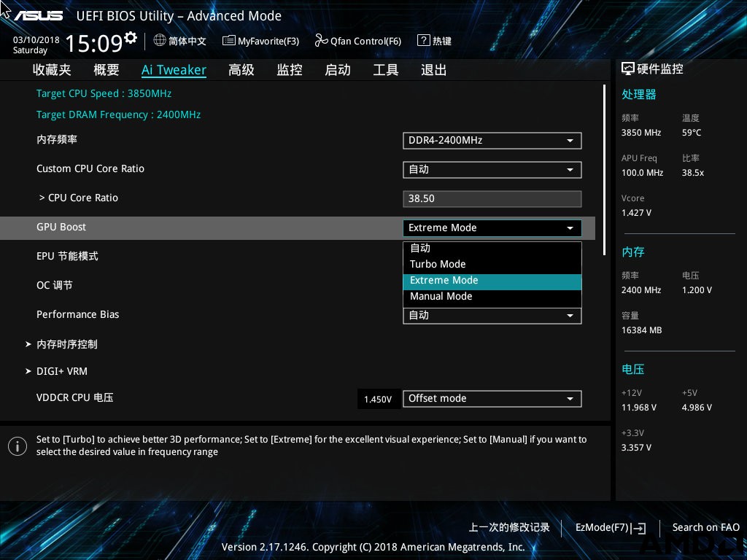747x560 pixels.
Task: Open the 内存频率 DDR4-2400MHz dropdown
Action: click(x=492, y=141)
